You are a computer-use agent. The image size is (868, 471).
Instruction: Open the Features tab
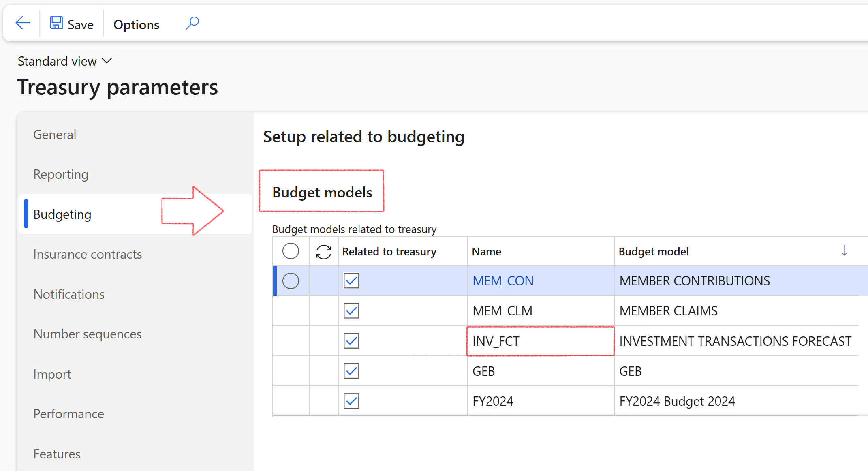(57, 454)
